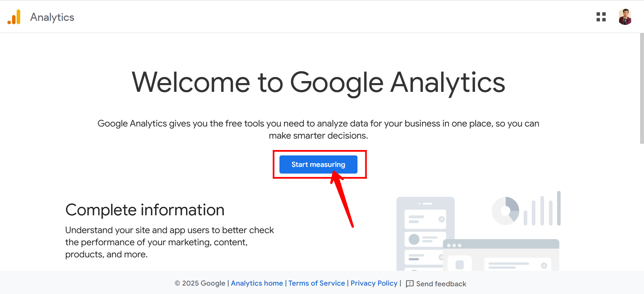The width and height of the screenshot is (644, 294).
Task: Click the Send feedback text
Action: tap(441, 284)
